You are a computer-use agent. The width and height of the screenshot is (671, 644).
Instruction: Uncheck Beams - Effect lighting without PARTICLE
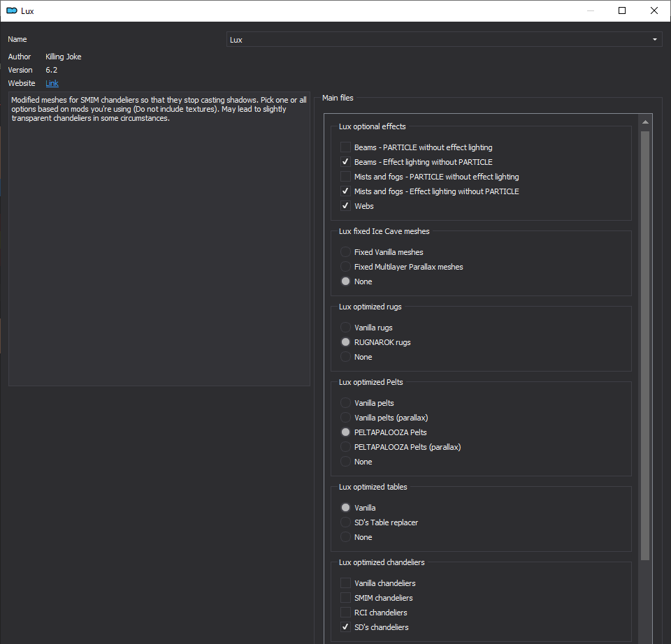345,162
